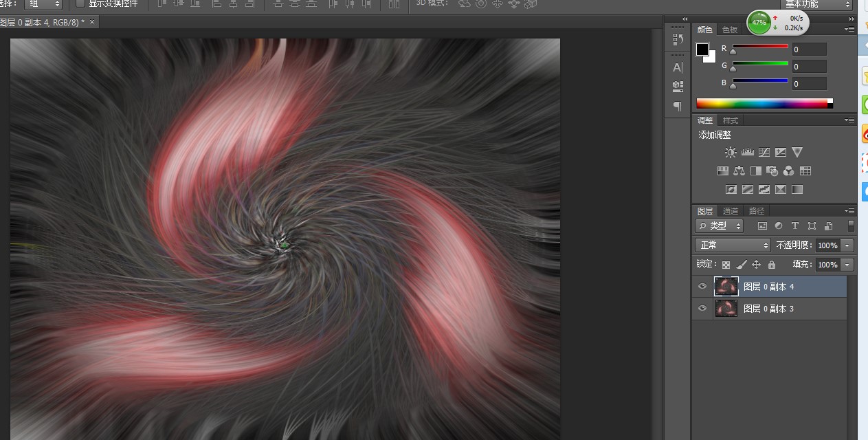This screenshot has height=440, width=868.
Task: Enable the 显示变换控件 checkbox
Action: pyautogui.click(x=80, y=3)
